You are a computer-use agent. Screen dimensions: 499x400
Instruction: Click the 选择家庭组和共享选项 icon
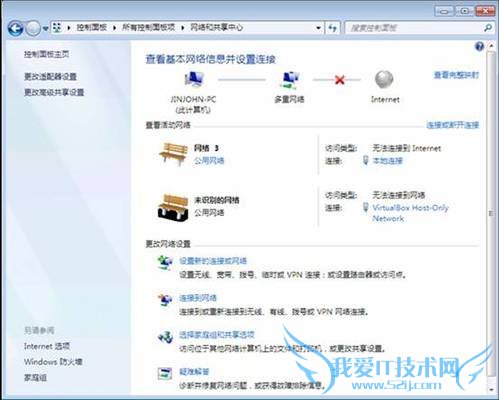pos(165,337)
